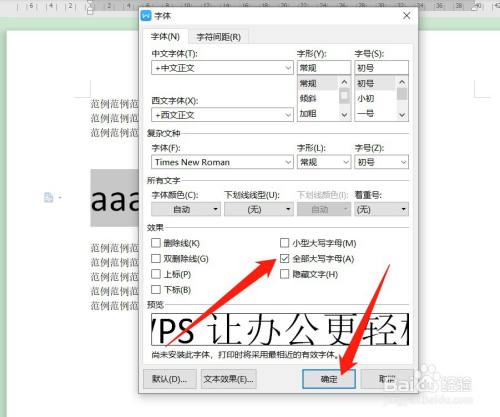Open the 下划线线型 dropdown
The height and width of the screenshot is (417, 500).
(x=259, y=209)
